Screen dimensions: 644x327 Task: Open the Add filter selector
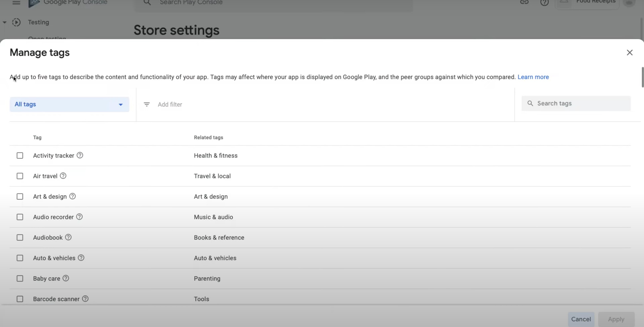click(170, 104)
